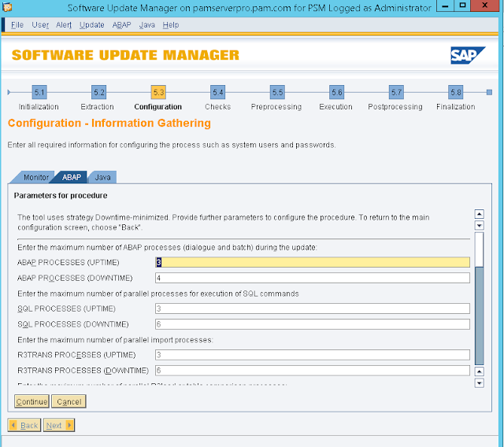Click the lower scrollbar up arrow
The image size is (504, 447).
(480, 371)
